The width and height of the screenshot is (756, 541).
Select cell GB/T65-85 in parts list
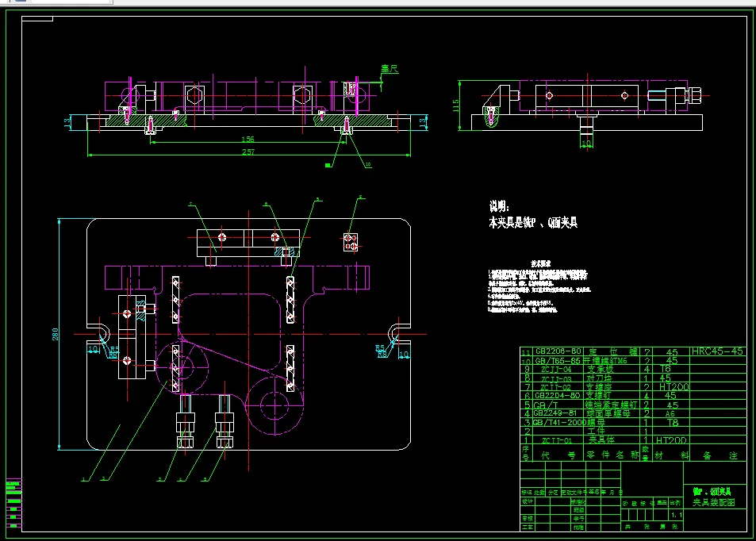tap(558, 361)
